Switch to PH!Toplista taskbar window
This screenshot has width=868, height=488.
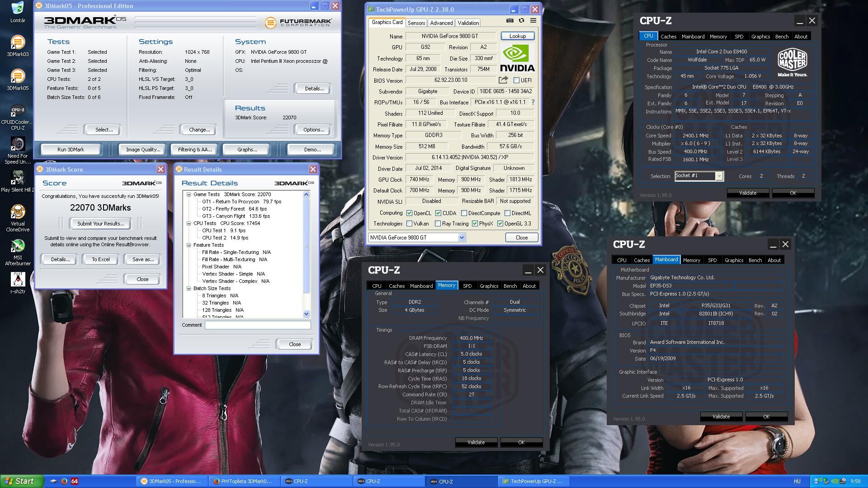pos(245,481)
